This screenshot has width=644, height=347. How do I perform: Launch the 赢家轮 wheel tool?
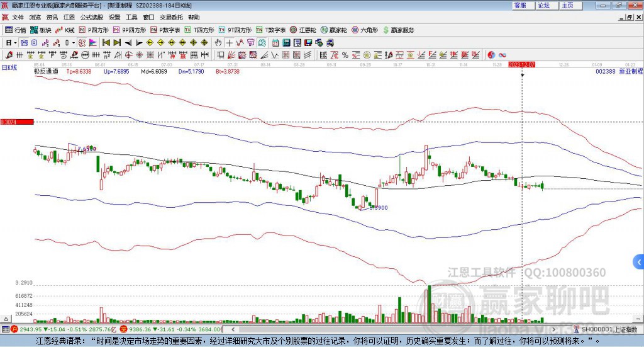tap(333, 30)
